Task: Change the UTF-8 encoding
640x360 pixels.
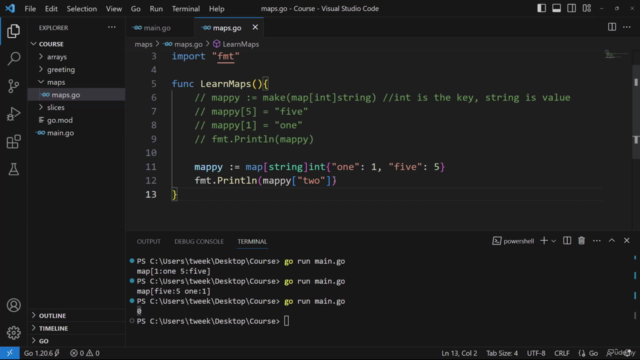Action: pos(536,353)
